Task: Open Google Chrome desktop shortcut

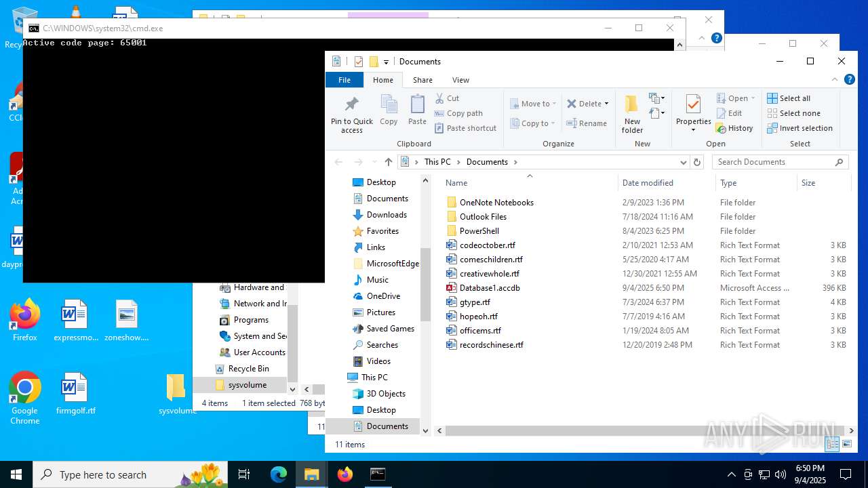Action: tap(25, 399)
